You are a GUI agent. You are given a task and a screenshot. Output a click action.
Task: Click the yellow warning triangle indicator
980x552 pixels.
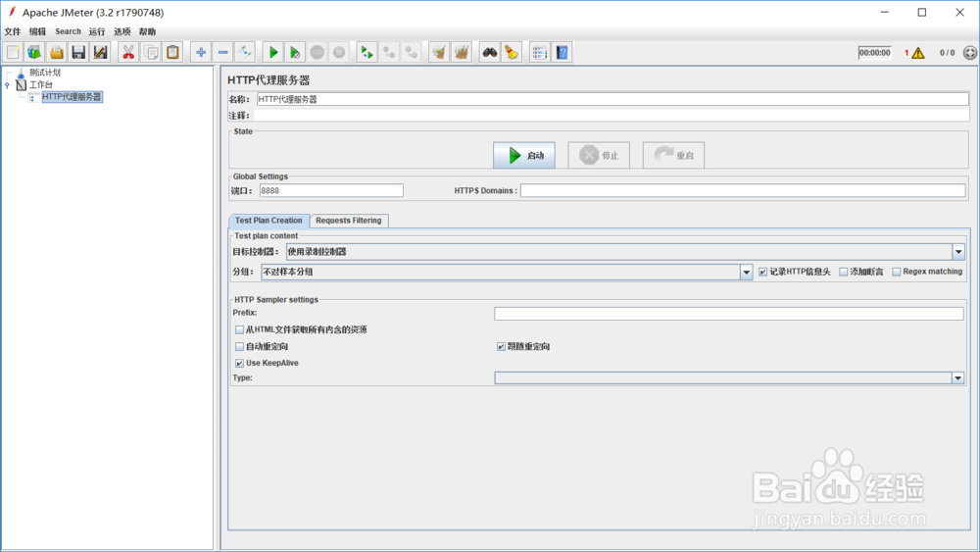pos(918,53)
